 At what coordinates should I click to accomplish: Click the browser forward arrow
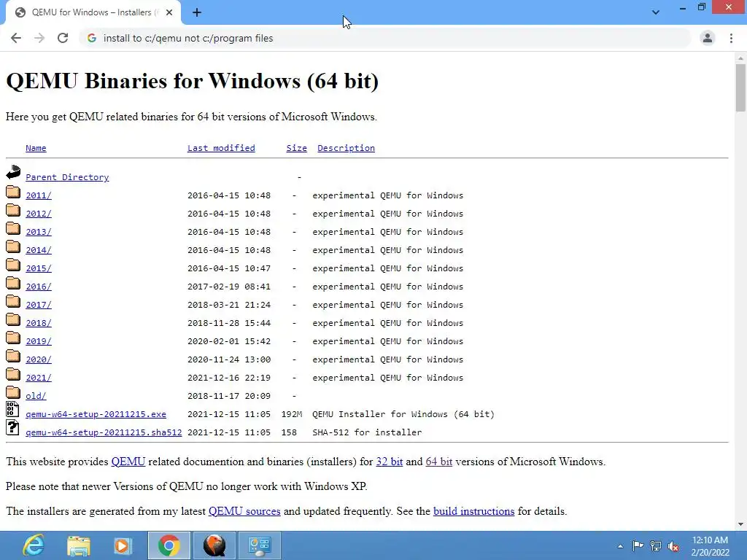click(x=39, y=38)
